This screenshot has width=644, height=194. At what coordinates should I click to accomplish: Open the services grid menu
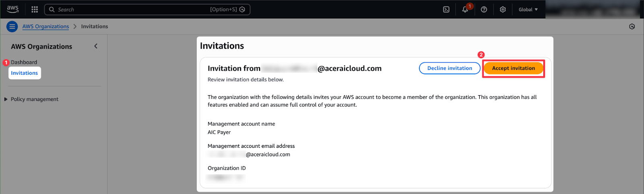point(35,9)
